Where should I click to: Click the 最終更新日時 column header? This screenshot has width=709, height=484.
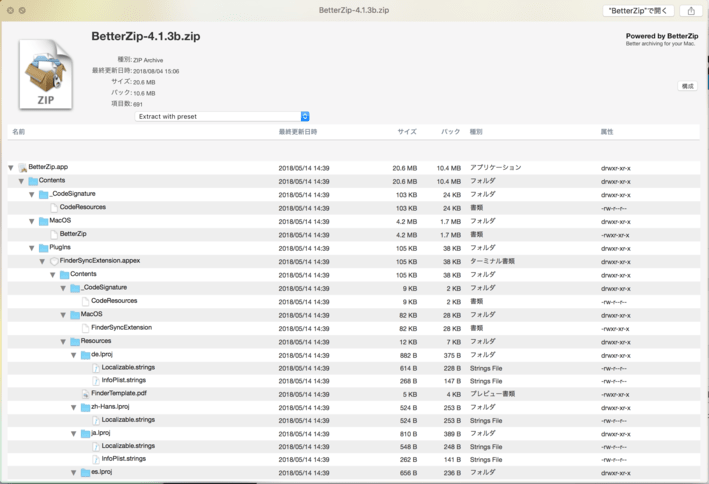tap(297, 132)
